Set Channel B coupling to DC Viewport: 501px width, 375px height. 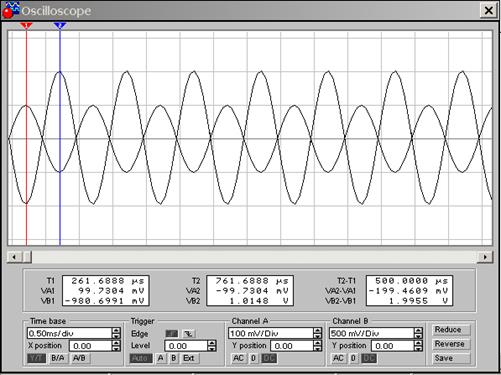click(369, 358)
